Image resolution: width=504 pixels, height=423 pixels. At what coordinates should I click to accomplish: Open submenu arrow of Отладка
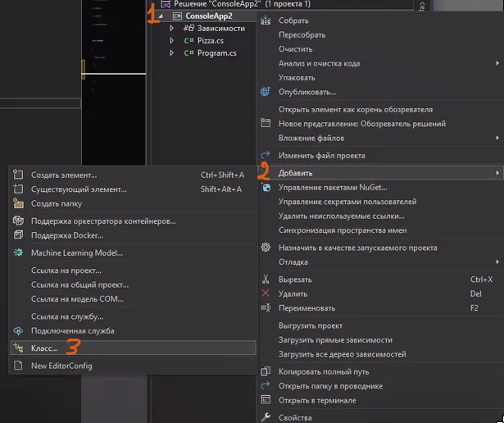pos(497,262)
